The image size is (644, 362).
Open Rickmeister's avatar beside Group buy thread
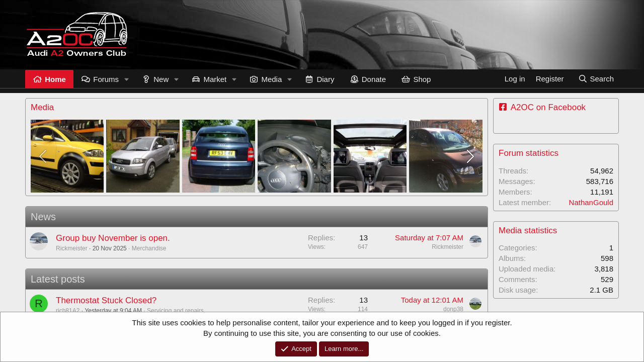click(39, 241)
